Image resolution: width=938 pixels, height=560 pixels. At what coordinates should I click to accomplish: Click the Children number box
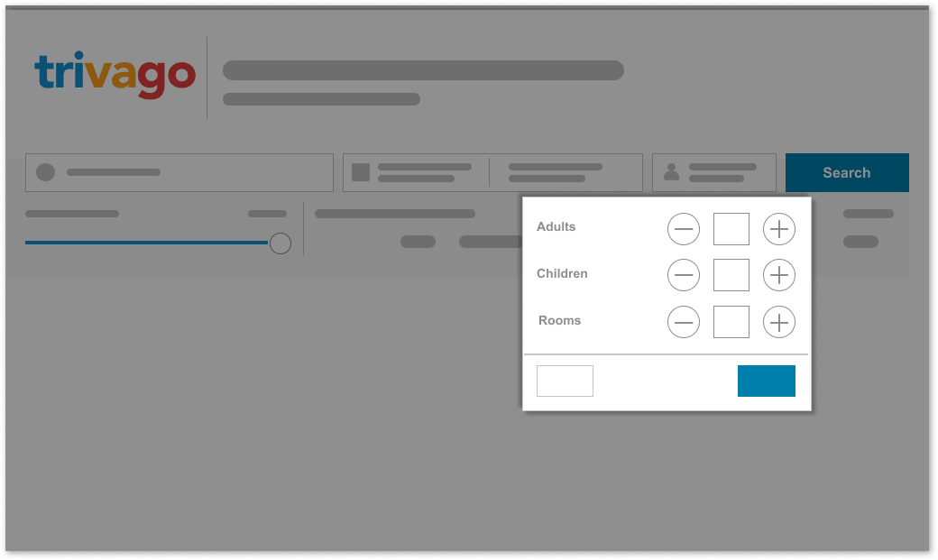click(x=731, y=275)
